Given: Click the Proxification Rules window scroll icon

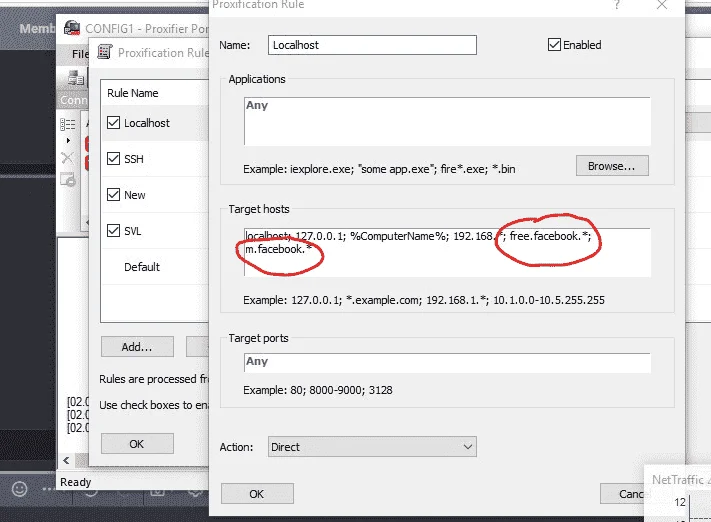Looking at the screenshot, I should (x=105, y=52).
